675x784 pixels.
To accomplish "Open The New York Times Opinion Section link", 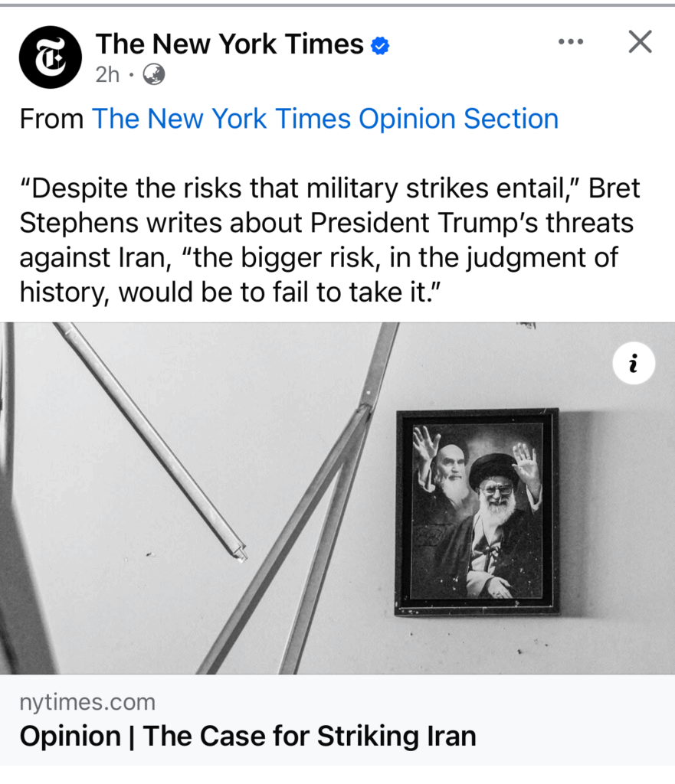I will click(x=325, y=119).
